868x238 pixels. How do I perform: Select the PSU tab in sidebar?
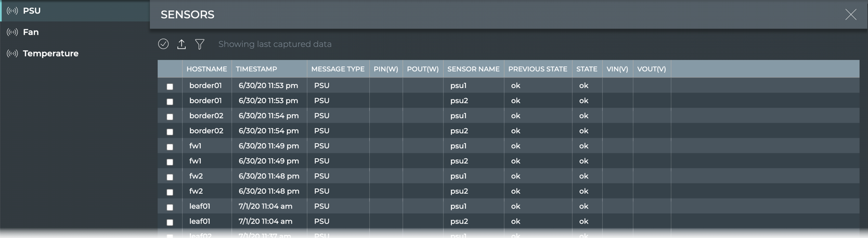click(32, 11)
